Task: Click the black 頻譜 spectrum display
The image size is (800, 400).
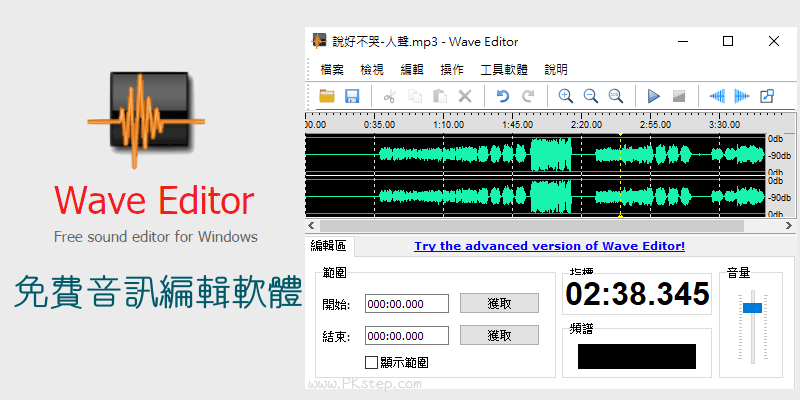Action: [637, 356]
